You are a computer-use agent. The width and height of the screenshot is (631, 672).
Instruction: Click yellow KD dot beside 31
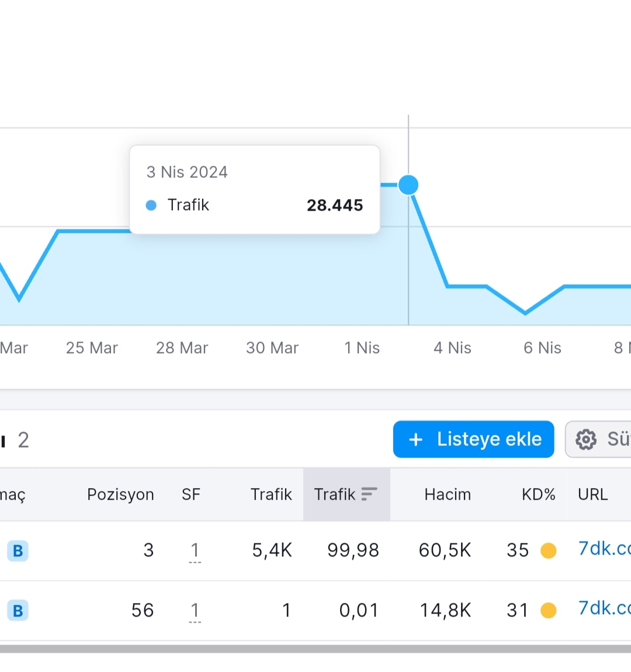pyautogui.click(x=548, y=611)
